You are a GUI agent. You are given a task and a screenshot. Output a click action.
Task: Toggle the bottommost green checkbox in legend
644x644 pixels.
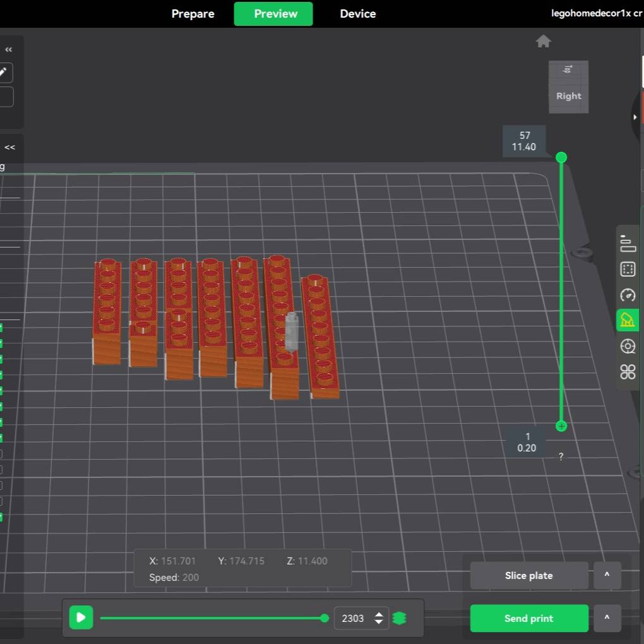coord(1,517)
